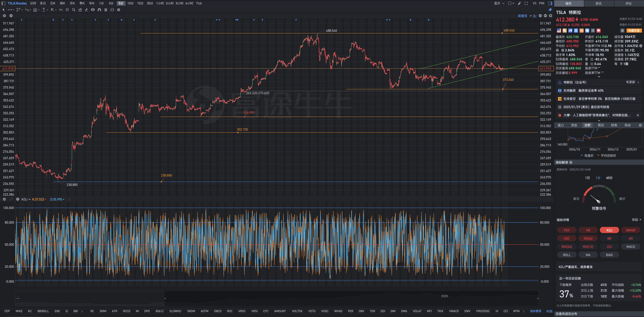This screenshot has width=644, height=317.
Task: Show more indicators after BBI chevron
Action: (82, 311)
